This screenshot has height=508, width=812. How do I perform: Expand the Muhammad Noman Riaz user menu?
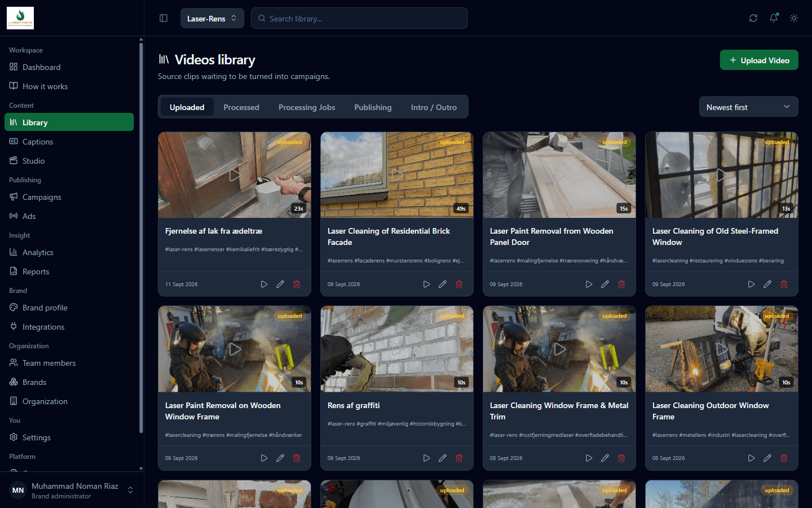coord(72,491)
